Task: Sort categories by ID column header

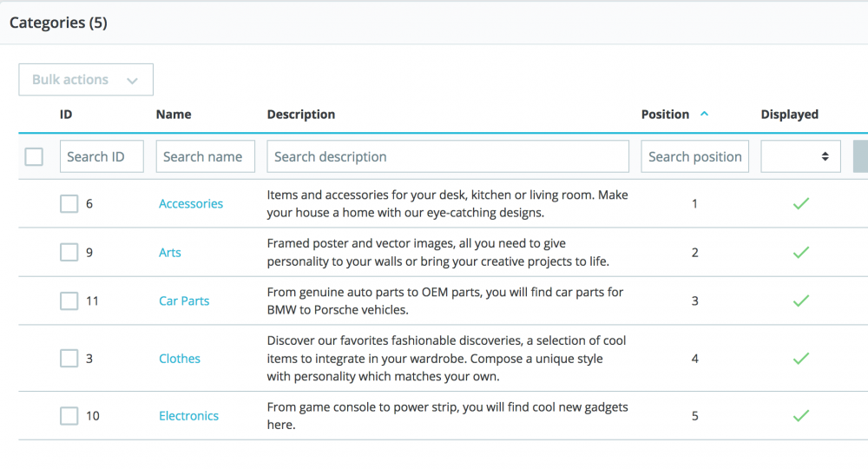Action: click(66, 115)
